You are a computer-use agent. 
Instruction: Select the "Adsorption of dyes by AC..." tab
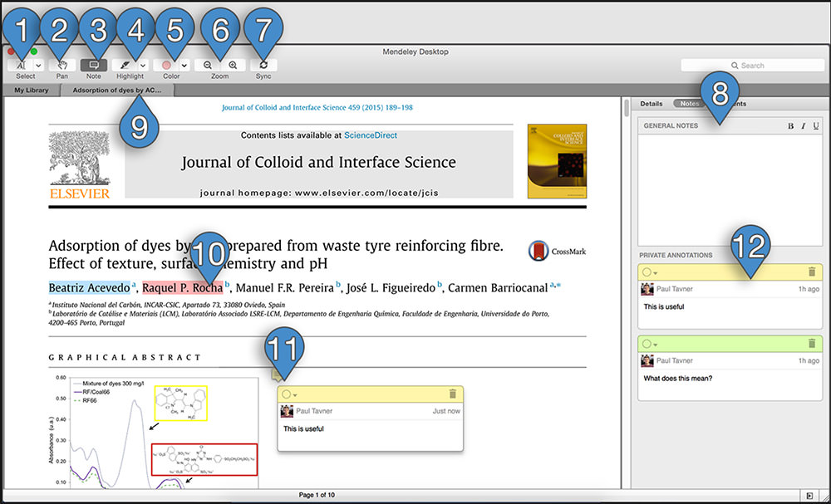point(116,90)
